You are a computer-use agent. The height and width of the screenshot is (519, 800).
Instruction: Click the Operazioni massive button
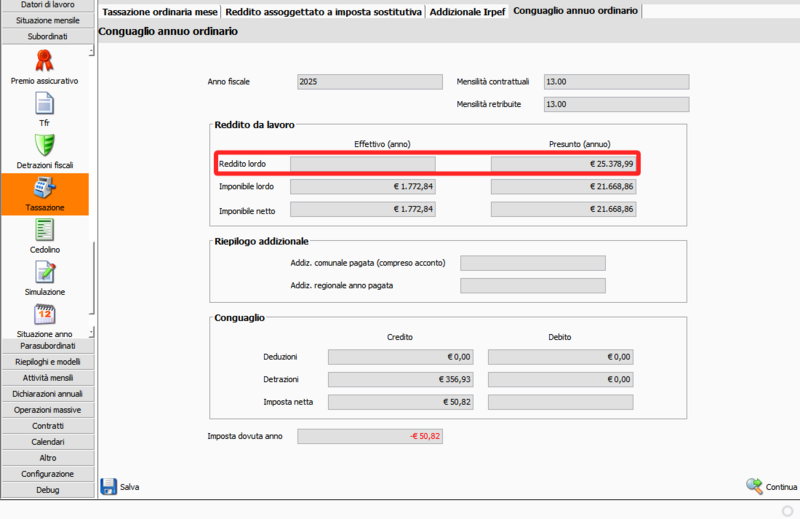pos(47,409)
